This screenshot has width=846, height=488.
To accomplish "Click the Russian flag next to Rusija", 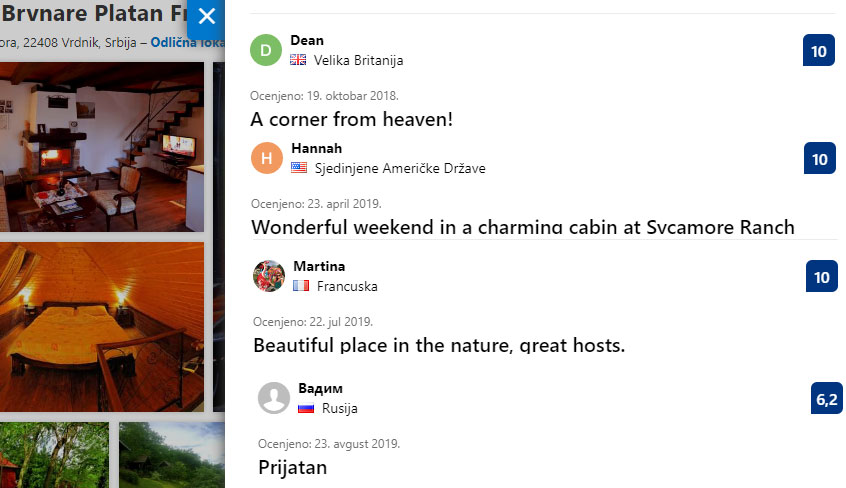I will (306, 408).
